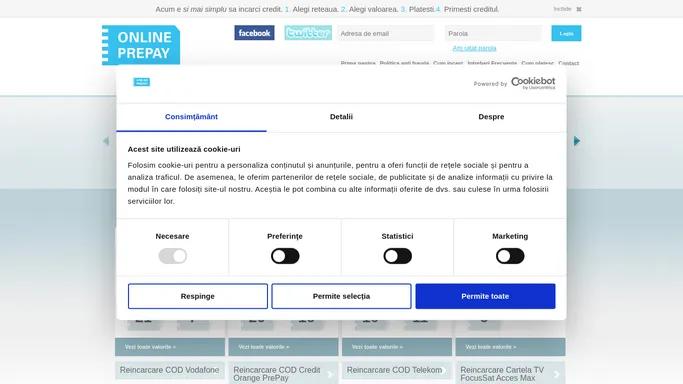Viewport: 683px width, 384px height.
Task: Toggle the Necesare cookies switch
Action: tap(172, 256)
